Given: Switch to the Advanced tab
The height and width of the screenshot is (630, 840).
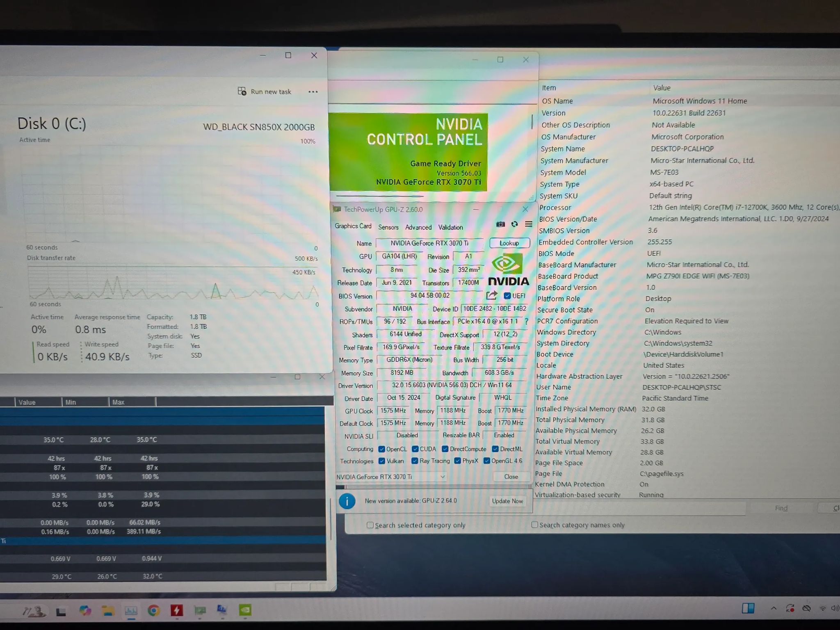Looking at the screenshot, I should click(418, 227).
